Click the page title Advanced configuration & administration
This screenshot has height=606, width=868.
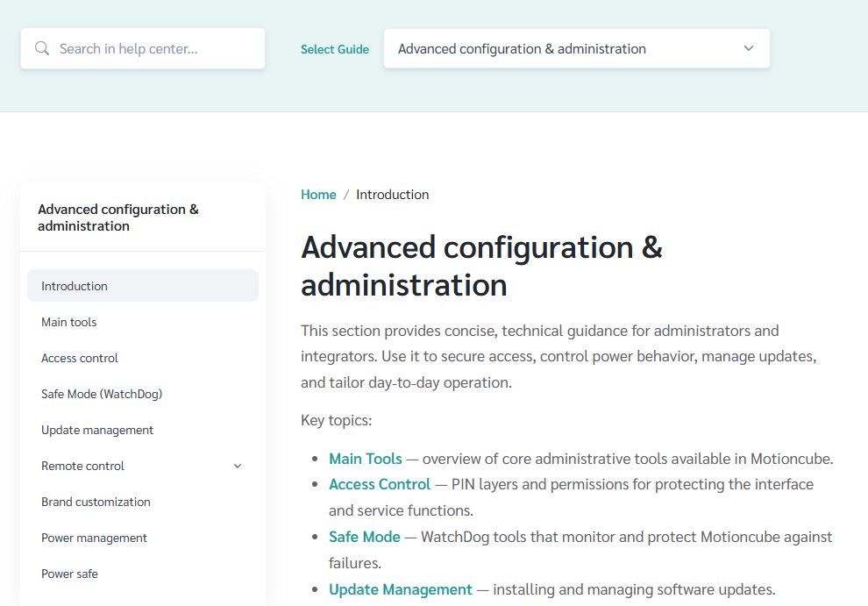pos(481,266)
